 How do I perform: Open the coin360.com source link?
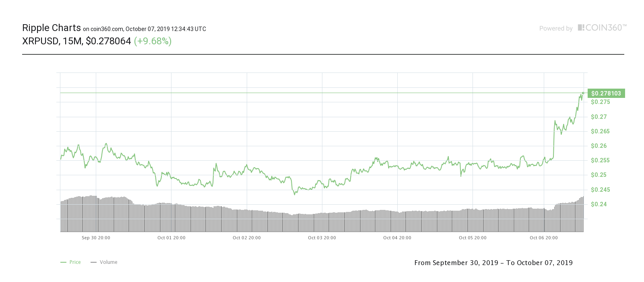click(107, 29)
